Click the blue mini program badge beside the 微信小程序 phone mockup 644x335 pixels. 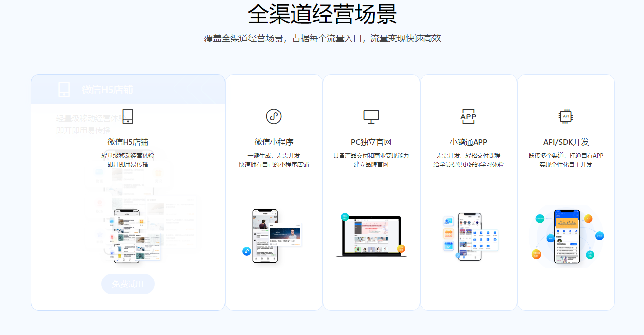pos(246,251)
